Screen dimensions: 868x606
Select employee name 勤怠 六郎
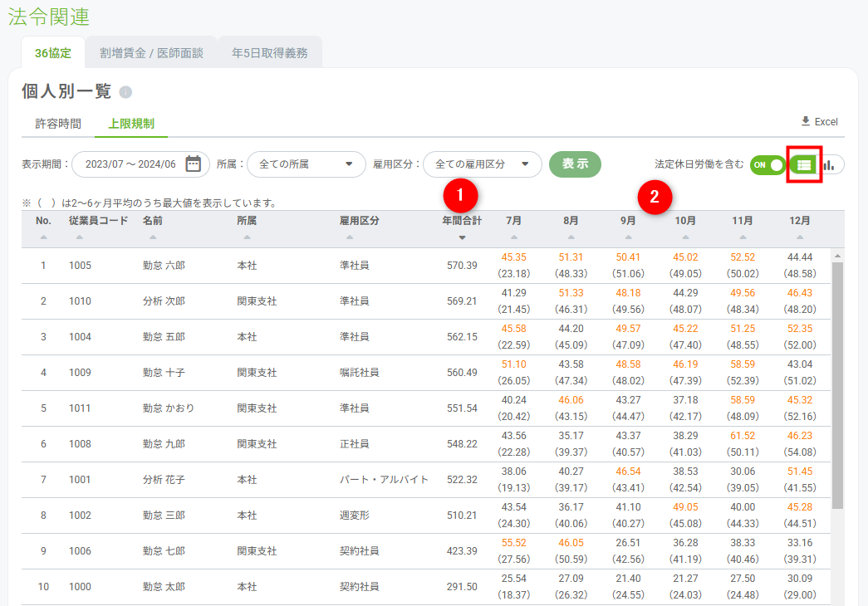tap(164, 266)
